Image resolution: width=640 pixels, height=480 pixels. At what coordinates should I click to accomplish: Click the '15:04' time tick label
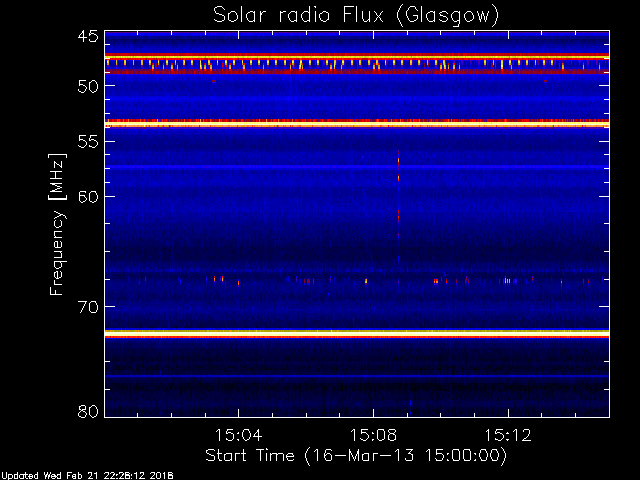point(238,435)
